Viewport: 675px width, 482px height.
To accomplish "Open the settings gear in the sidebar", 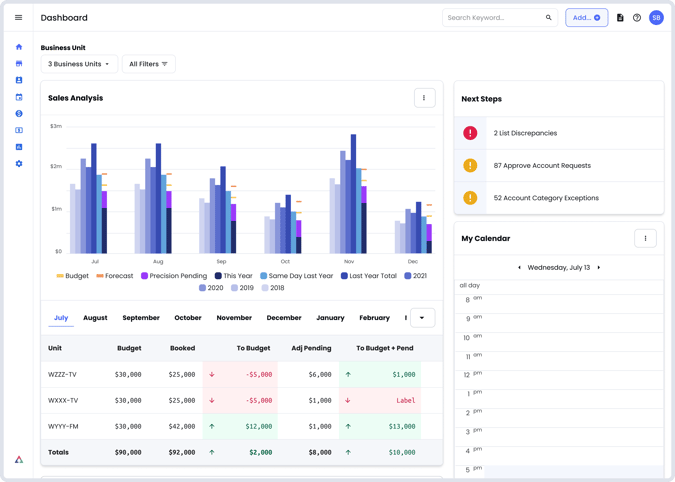I will click(x=19, y=164).
